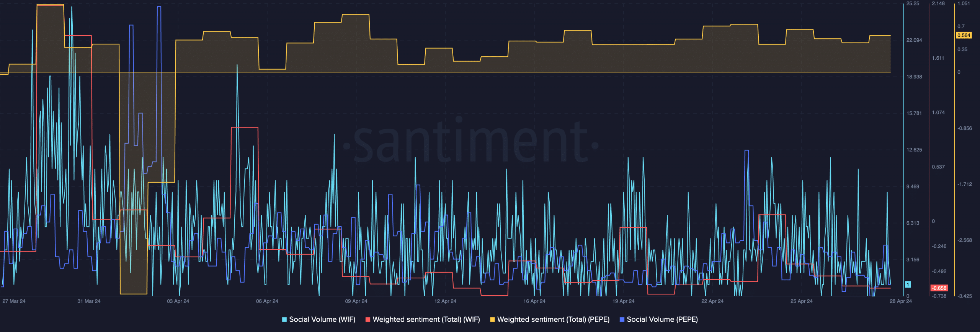Select the 16 Apr 24 date label

pyautogui.click(x=534, y=301)
